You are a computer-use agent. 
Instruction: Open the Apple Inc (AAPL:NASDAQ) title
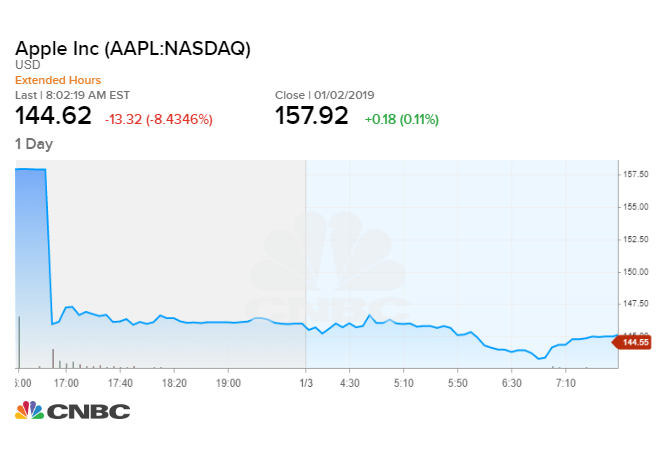point(132,48)
